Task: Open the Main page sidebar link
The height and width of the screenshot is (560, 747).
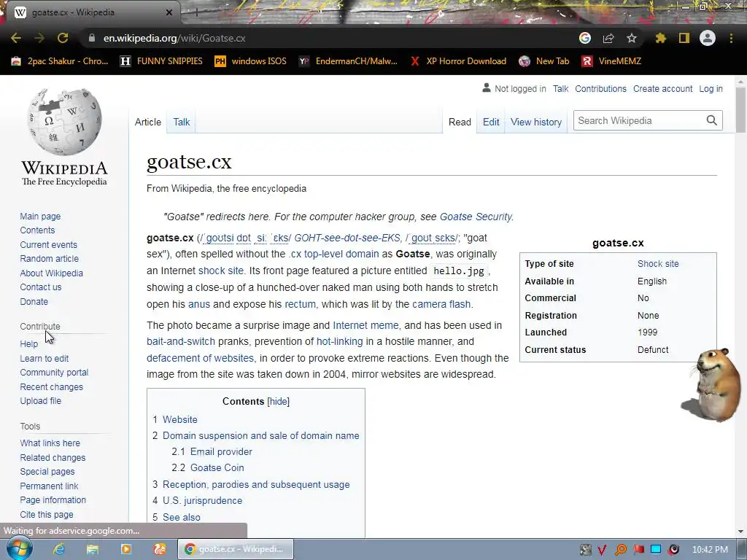Action: click(40, 216)
